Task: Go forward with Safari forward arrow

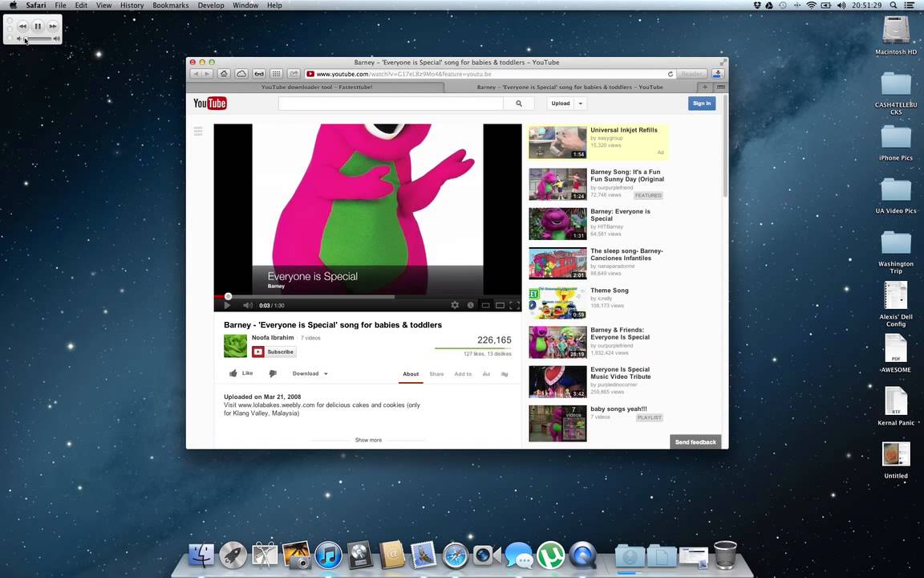Action: click(207, 74)
